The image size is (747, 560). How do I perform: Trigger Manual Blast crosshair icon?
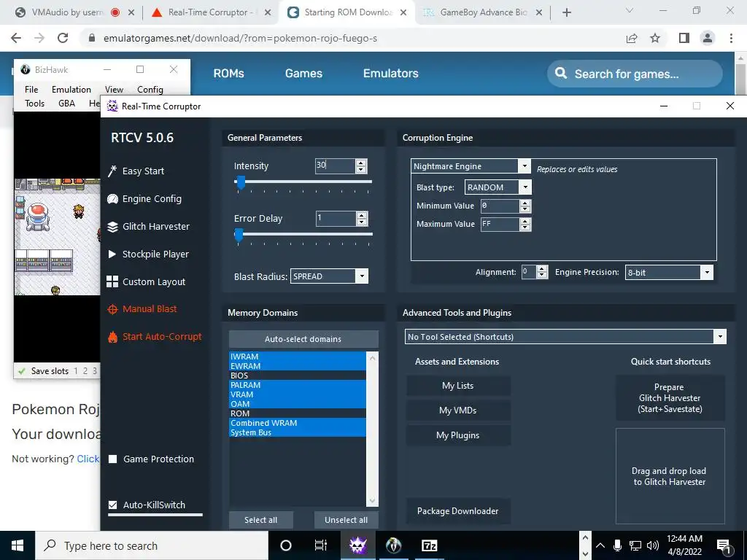112,309
